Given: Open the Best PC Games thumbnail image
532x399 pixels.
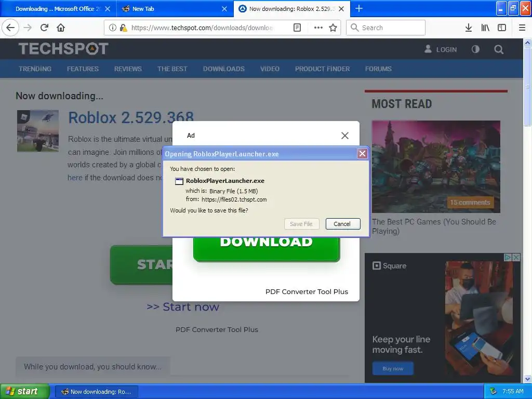Looking at the screenshot, I should [x=436, y=167].
